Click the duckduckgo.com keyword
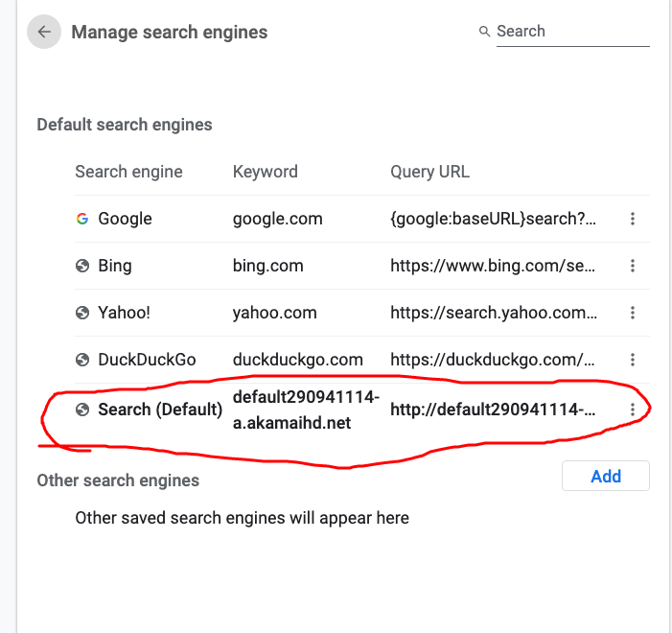 point(298,360)
